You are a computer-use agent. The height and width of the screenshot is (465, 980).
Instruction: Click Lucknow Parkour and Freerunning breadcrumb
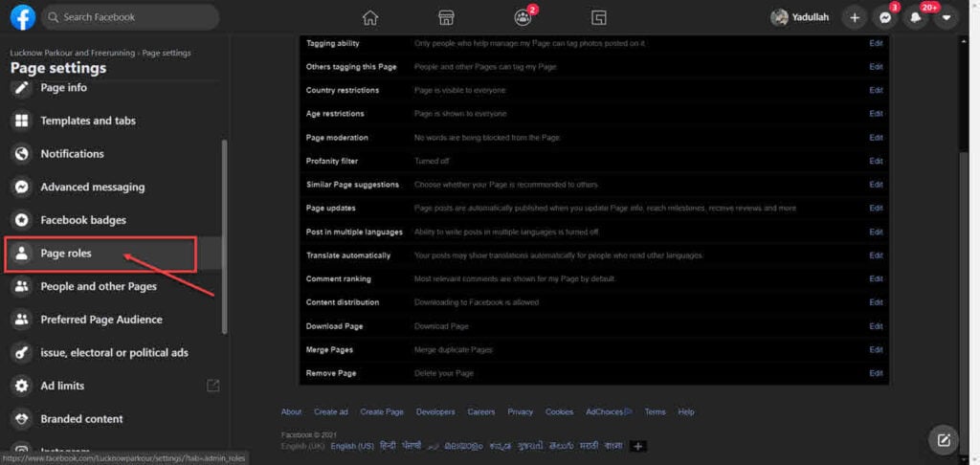click(x=72, y=54)
